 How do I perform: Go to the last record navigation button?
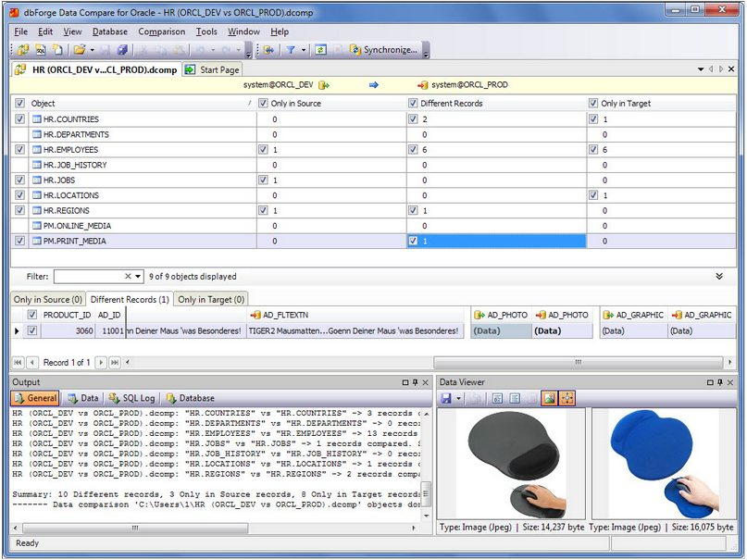pyautogui.click(x=115, y=362)
